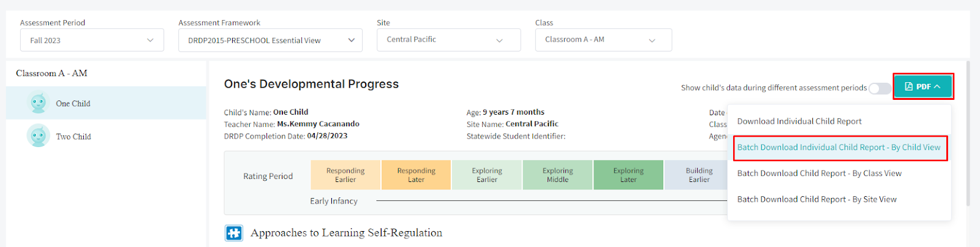Click the Exploring Middle rating swatch
The width and height of the screenshot is (980, 247).
(557, 175)
